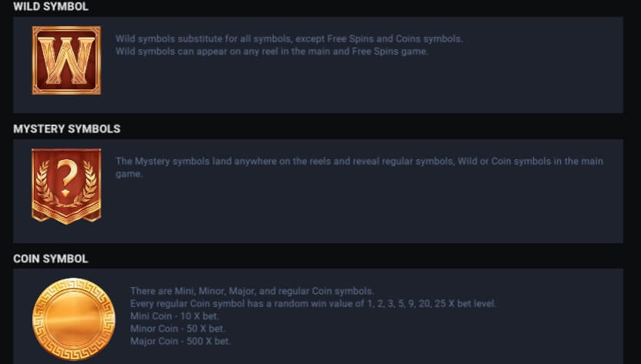
Task: Select the COIN SYMBOL heading
Action: pos(51,259)
